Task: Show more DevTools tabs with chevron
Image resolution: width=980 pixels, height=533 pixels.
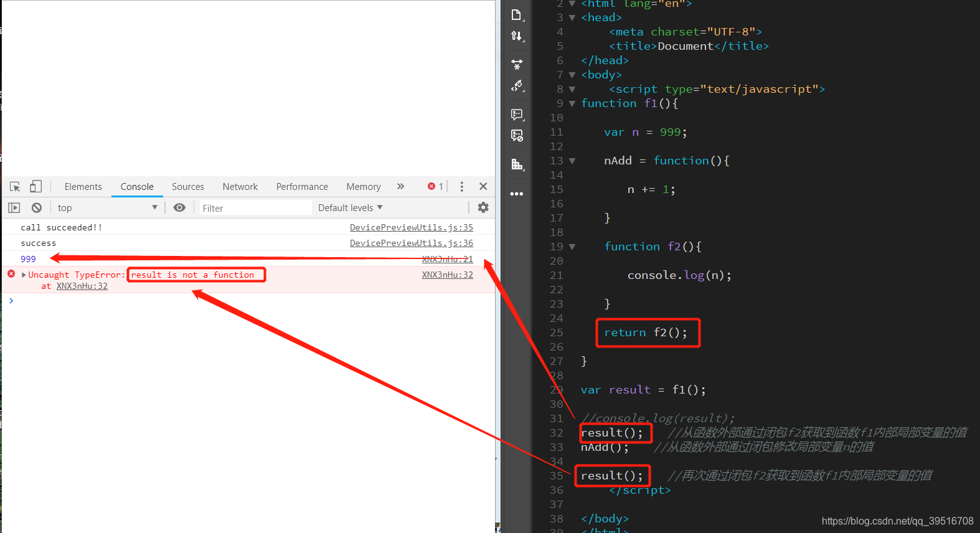Action: coord(400,186)
